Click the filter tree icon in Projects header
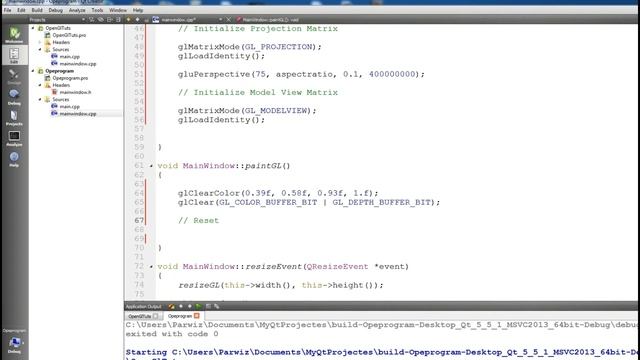The image size is (640, 360). point(92,20)
